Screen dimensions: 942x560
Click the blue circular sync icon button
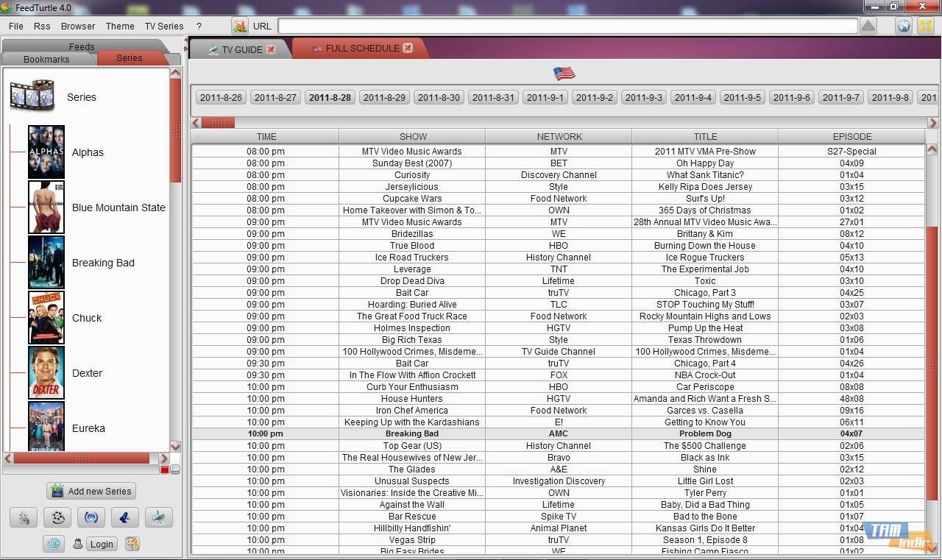(91, 517)
